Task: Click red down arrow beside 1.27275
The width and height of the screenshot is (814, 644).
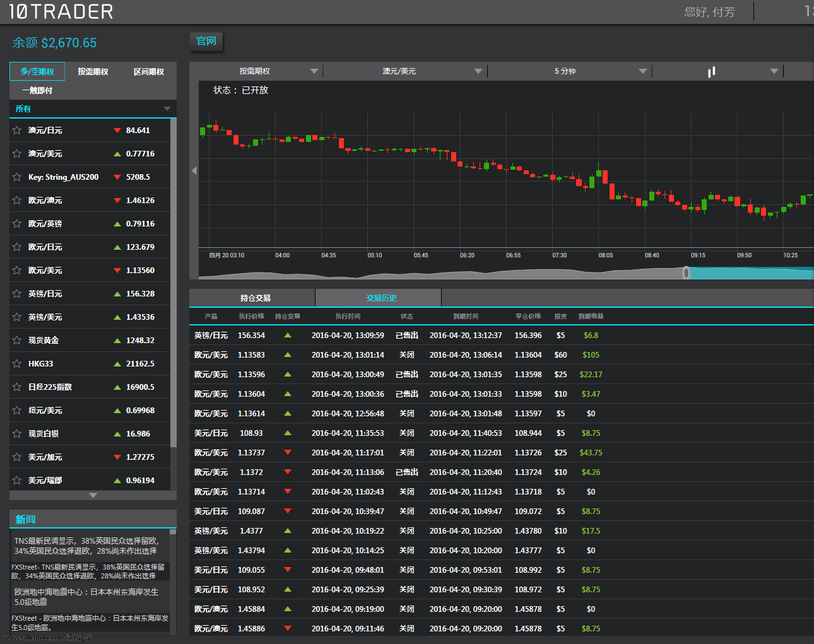Action: click(117, 457)
